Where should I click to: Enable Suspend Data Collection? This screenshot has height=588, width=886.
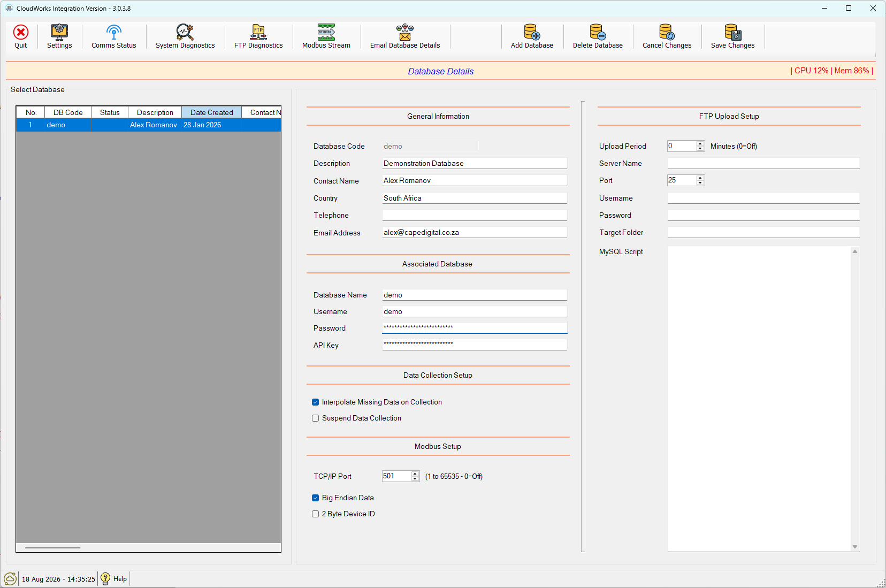point(315,418)
